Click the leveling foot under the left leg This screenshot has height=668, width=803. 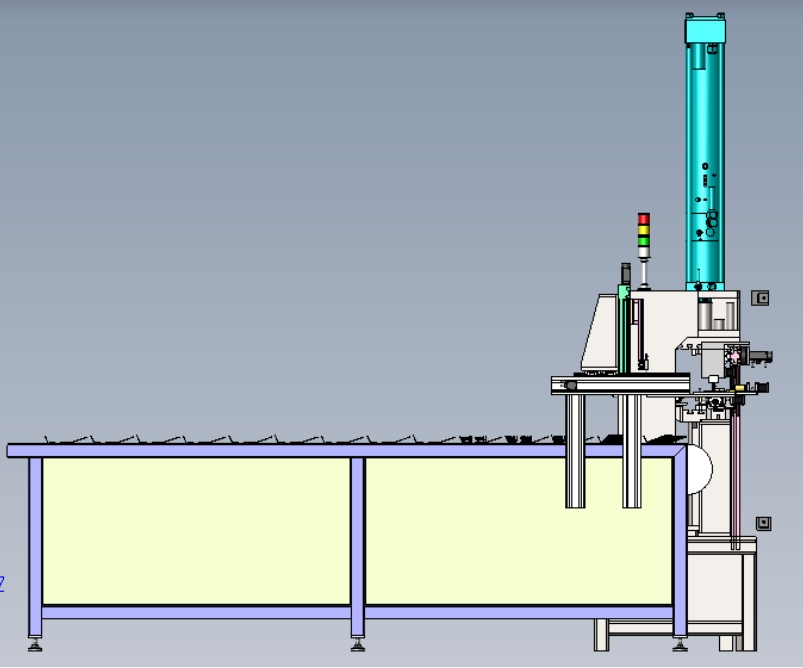35,645
